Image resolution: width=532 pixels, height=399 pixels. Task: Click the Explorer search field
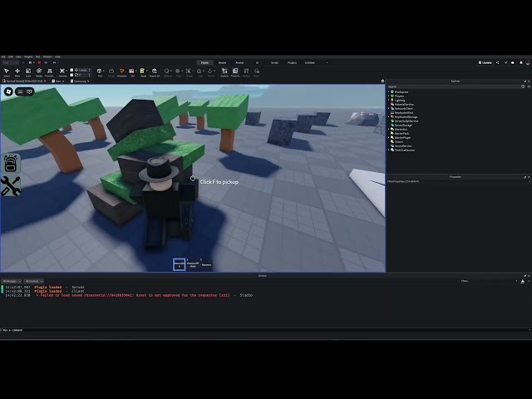pyautogui.click(x=453, y=86)
